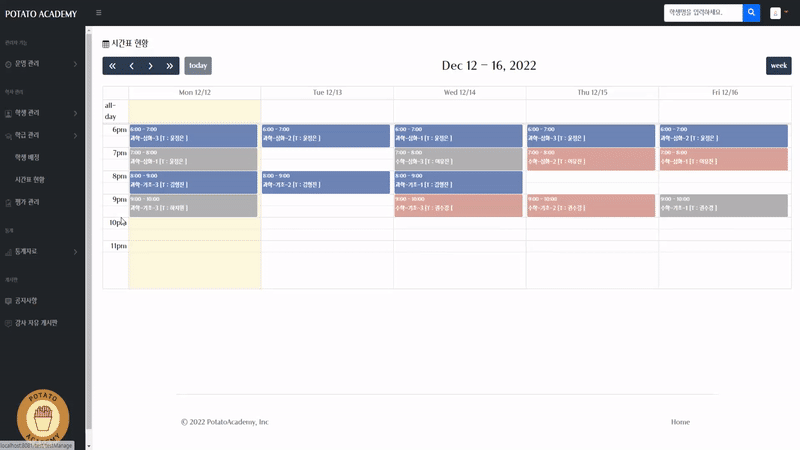The height and width of the screenshot is (450, 800).
Task: Open Friday 9:00-10:00 gray class event
Action: (724, 206)
